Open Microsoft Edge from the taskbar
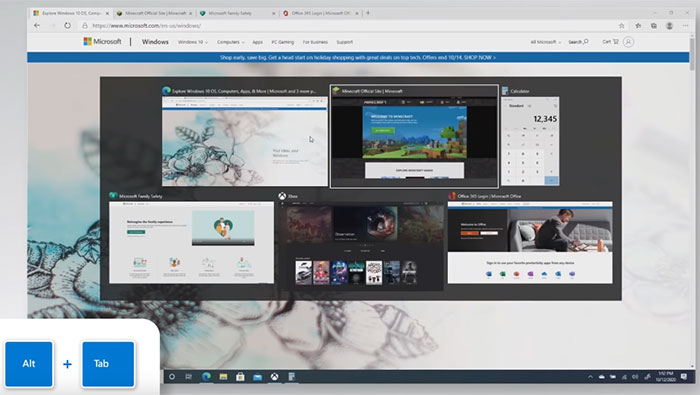 pyautogui.click(x=206, y=377)
